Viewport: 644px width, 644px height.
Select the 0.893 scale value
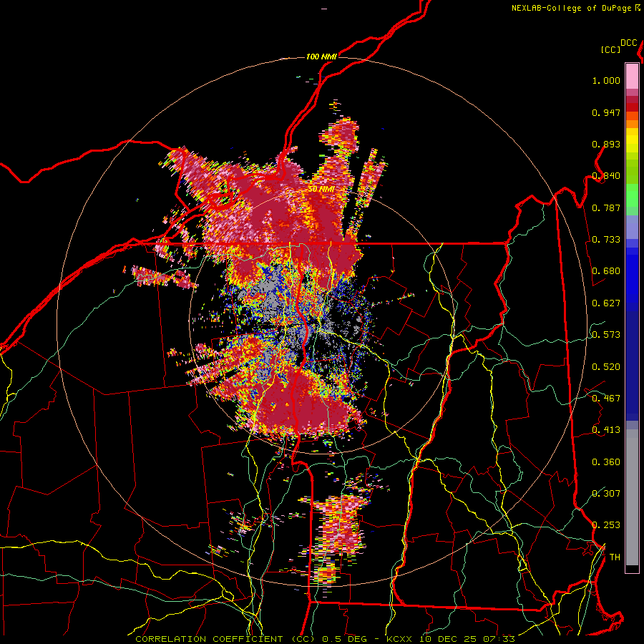[606, 144]
